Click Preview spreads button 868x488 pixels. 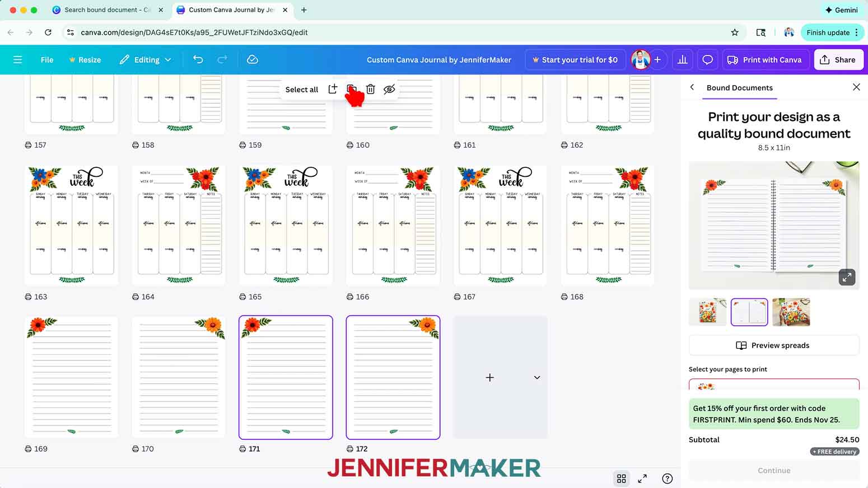click(774, 345)
